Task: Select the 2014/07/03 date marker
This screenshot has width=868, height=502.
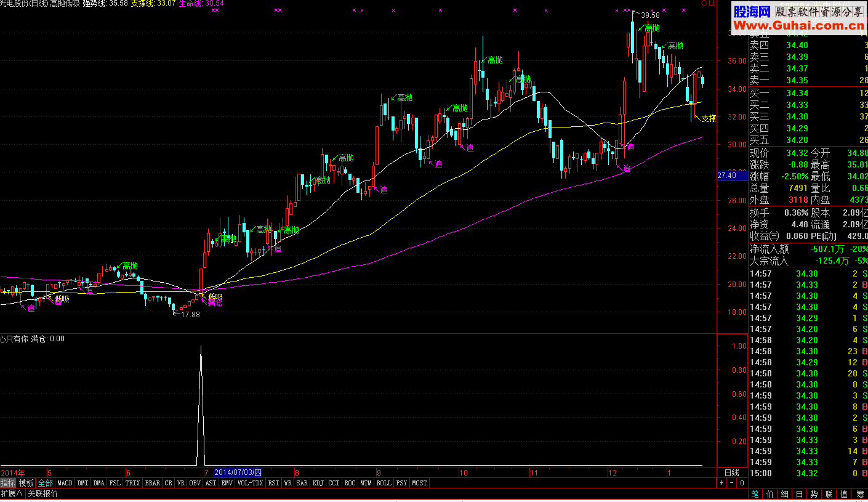Action: pos(238,472)
